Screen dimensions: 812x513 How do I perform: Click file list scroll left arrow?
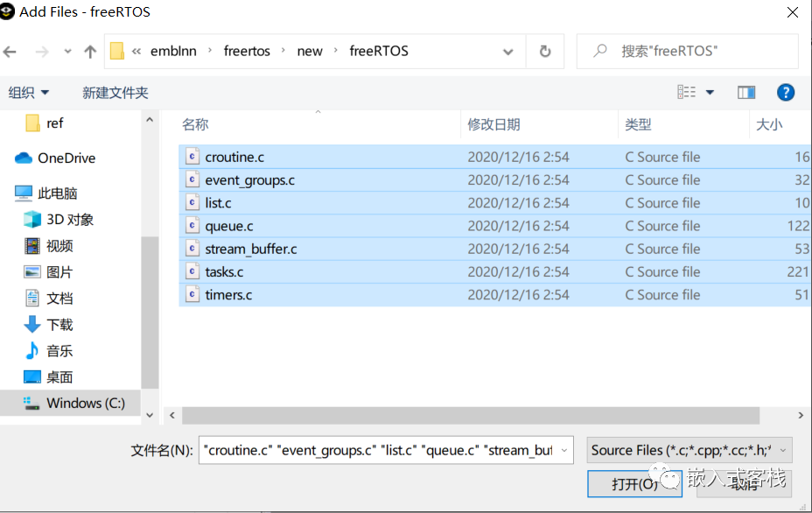(171, 415)
